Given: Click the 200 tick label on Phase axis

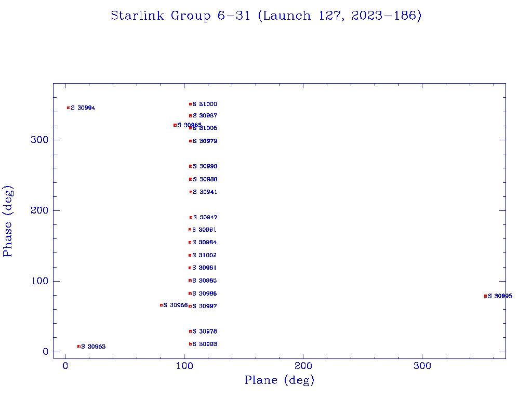Looking at the screenshot, I should click(39, 210).
